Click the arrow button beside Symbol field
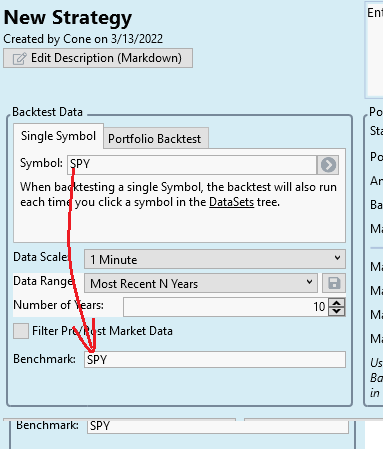This screenshot has width=383, height=449. point(328,165)
